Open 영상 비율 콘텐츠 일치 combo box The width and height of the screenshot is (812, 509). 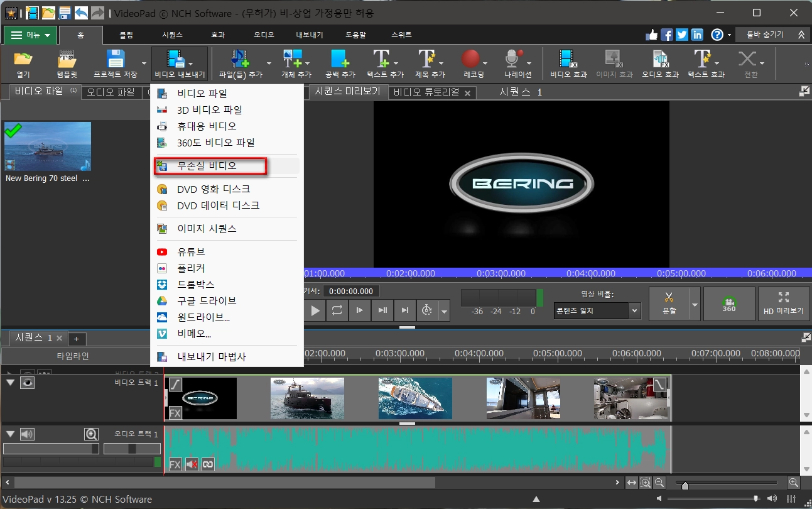tap(597, 310)
